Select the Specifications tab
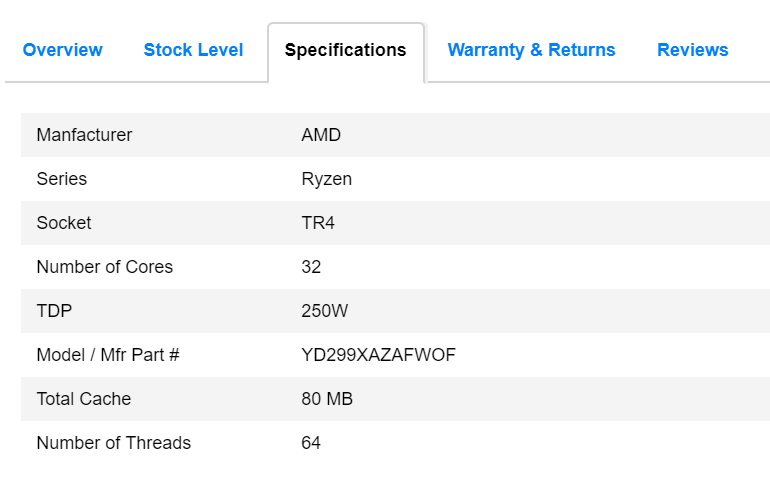The width and height of the screenshot is (770, 478). (345, 50)
